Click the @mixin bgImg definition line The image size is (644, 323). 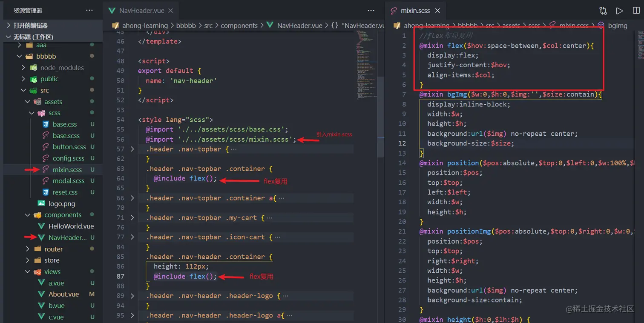pos(511,94)
